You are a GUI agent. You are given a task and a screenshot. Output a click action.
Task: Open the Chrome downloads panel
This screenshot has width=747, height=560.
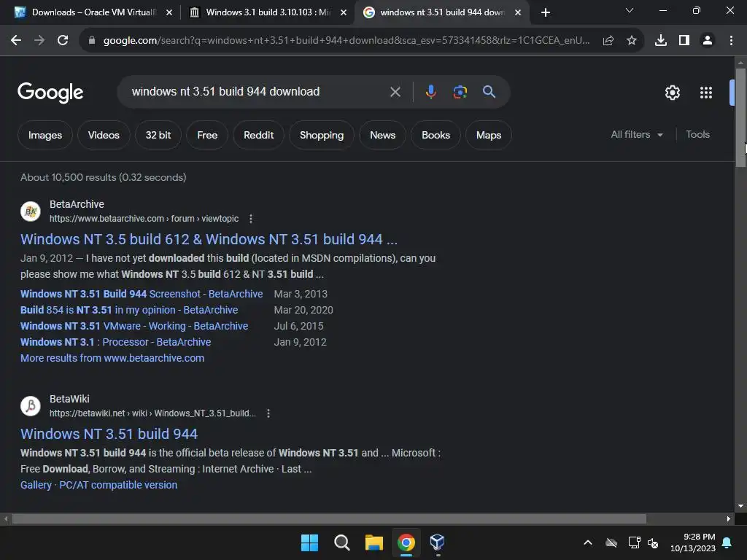(x=661, y=41)
